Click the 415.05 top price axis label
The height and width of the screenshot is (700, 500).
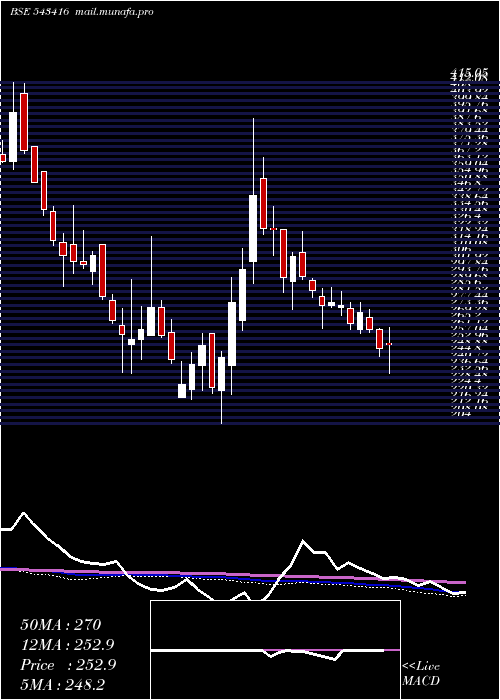(x=469, y=73)
